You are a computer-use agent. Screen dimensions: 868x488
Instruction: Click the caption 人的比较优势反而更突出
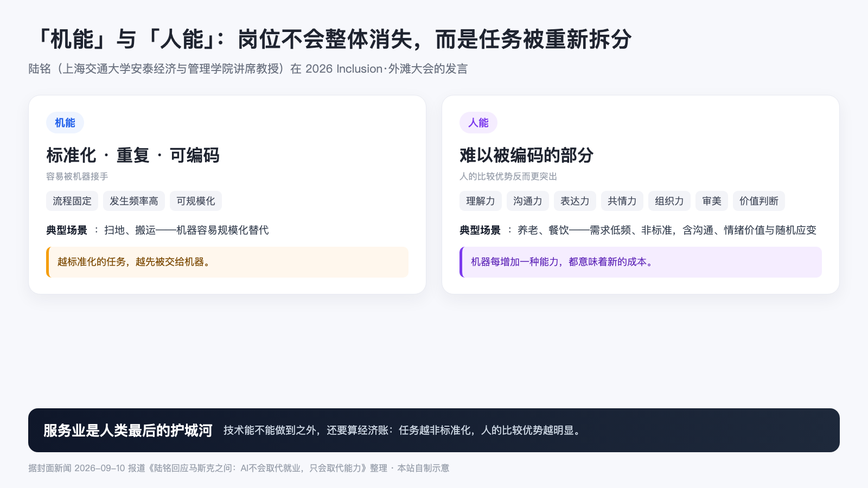(508, 176)
